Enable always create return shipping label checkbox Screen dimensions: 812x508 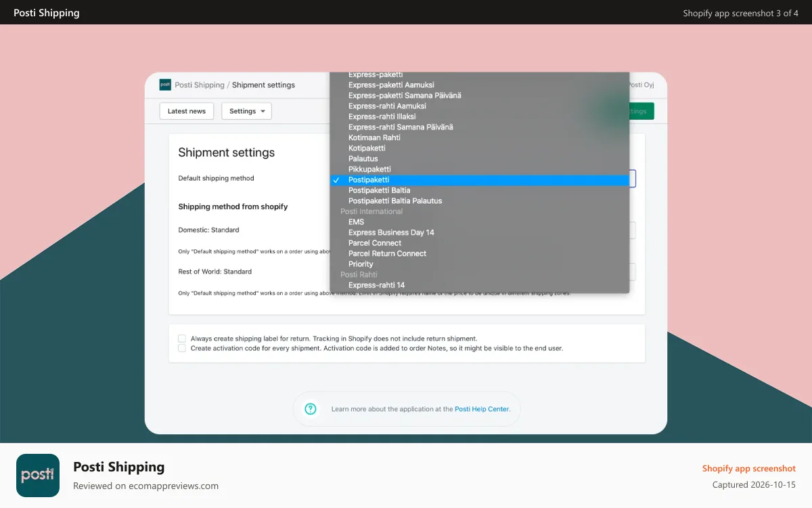[x=182, y=338]
